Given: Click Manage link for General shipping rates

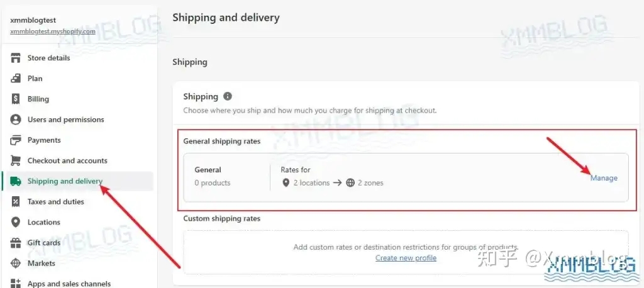Looking at the screenshot, I should click(604, 178).
